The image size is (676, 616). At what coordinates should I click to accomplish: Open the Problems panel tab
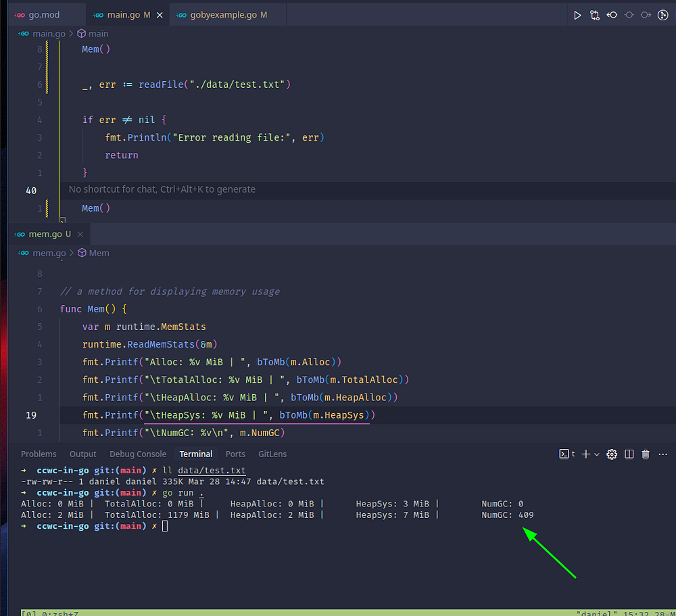coord(39,454)
